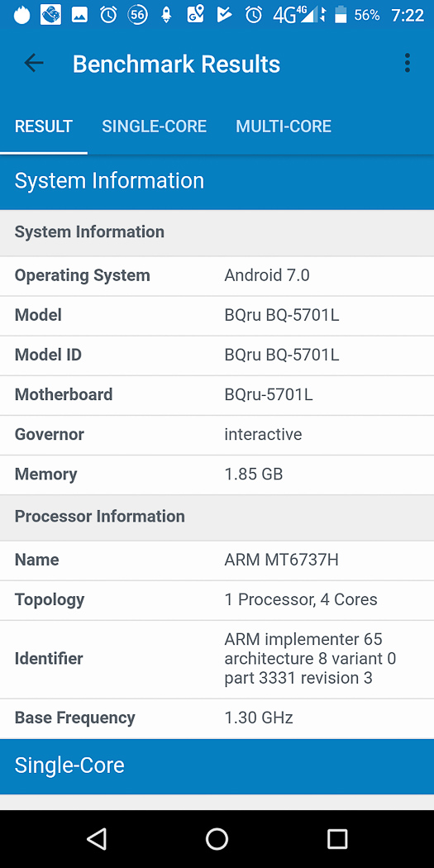434x868 pixels.
Task: Tap BQru BQ-5701L value in Model ID row
Action: [282, 355]
